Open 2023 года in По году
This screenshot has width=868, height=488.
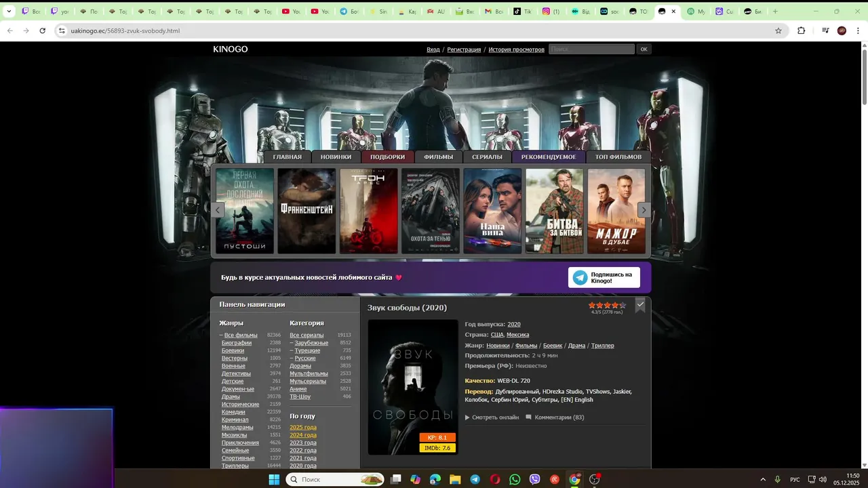pos(303,443)
